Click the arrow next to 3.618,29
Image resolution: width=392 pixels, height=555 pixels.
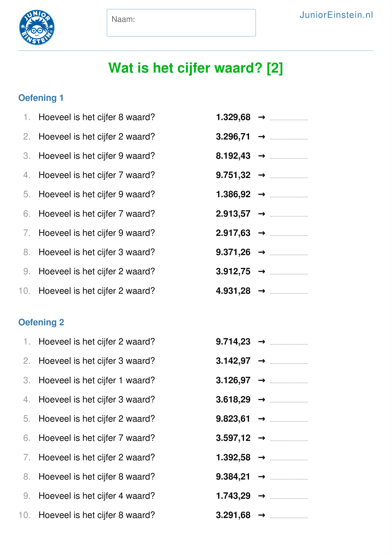click(x=262, y=400)
